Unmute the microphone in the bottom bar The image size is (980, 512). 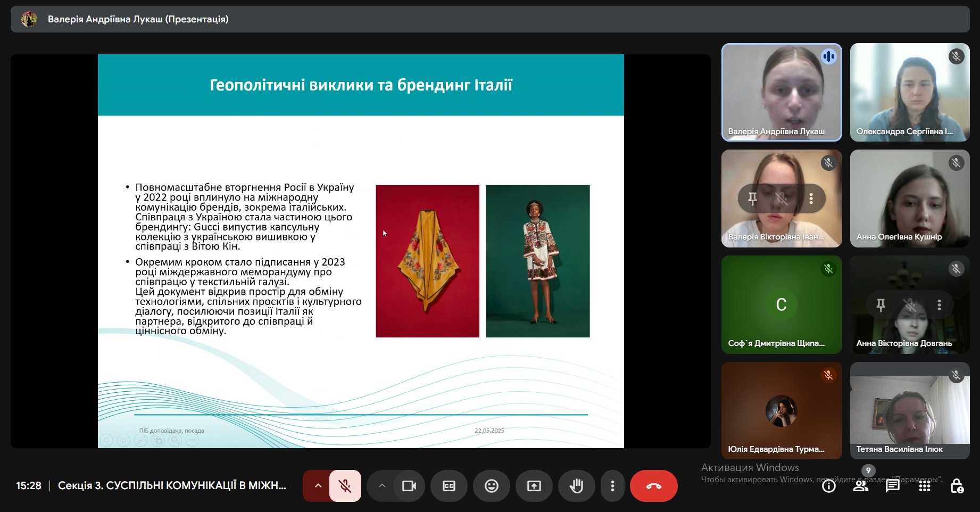click(345, 486)
